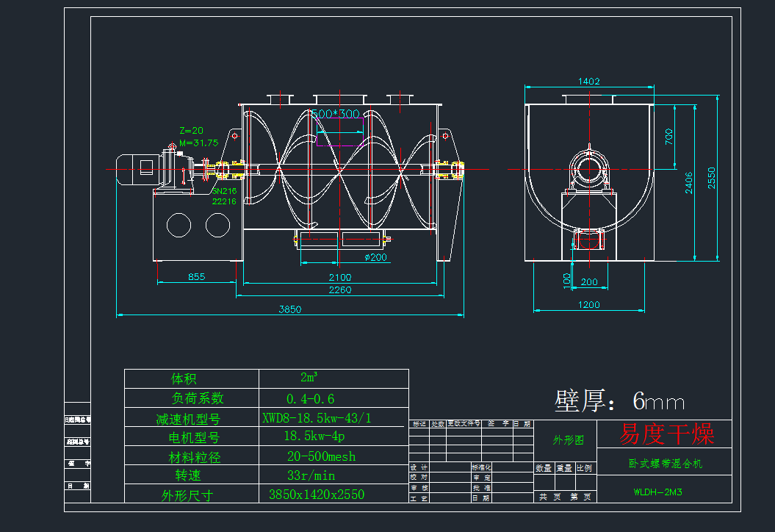Click the 卧式螺带混合机 machine name text
This screenshot has width=775, height=532.
point(665,464)
